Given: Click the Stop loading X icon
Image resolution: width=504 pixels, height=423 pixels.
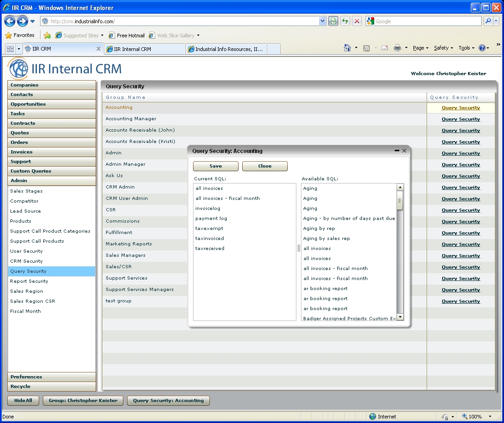Looking at the screenshot, I should pyautogui.click(x=357, y=21).
